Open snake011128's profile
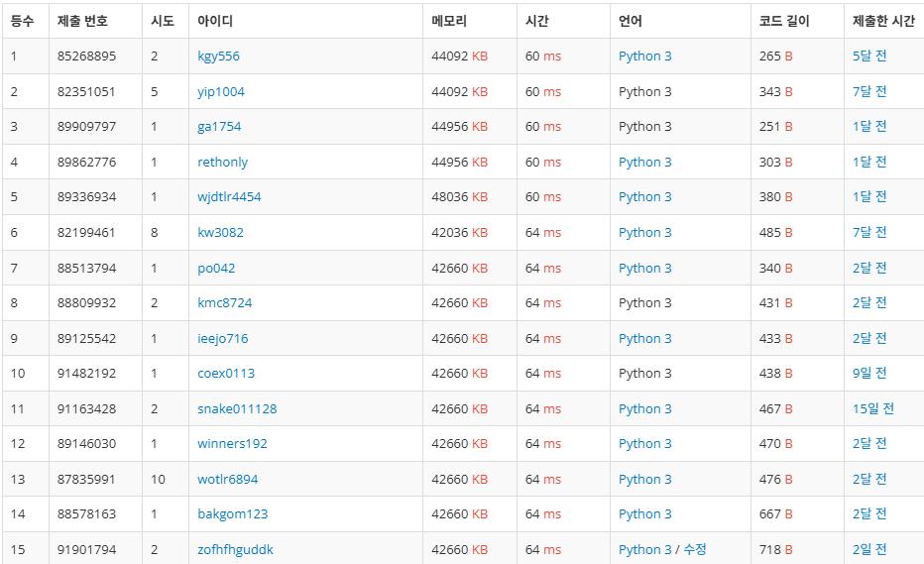Screen dimensions: 924x564 [x=237, y=409]
